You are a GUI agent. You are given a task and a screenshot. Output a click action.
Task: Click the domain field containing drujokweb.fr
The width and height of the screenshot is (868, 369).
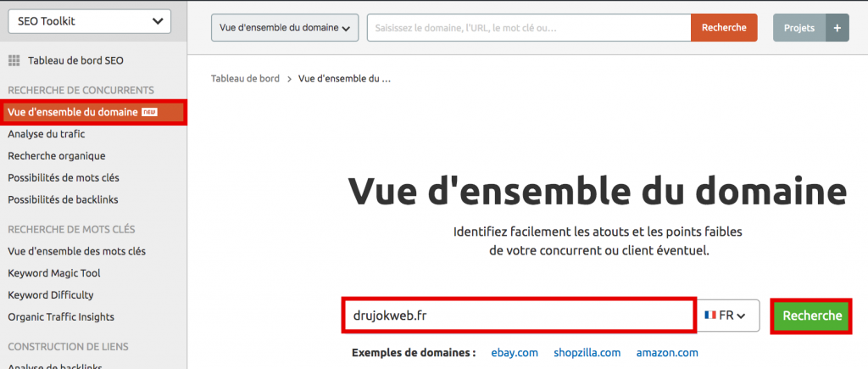[518, 316]
